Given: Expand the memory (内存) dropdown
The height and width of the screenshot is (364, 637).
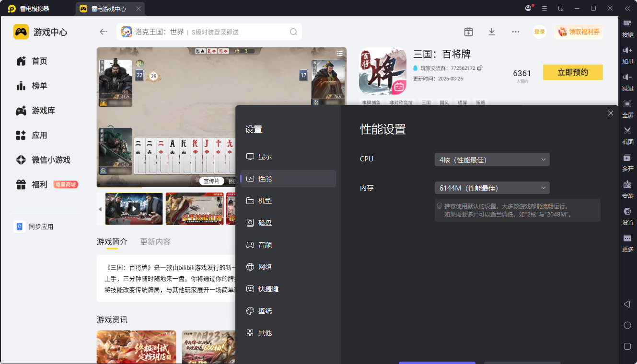Looking at the screenshot, I should (x=491, y=188).
